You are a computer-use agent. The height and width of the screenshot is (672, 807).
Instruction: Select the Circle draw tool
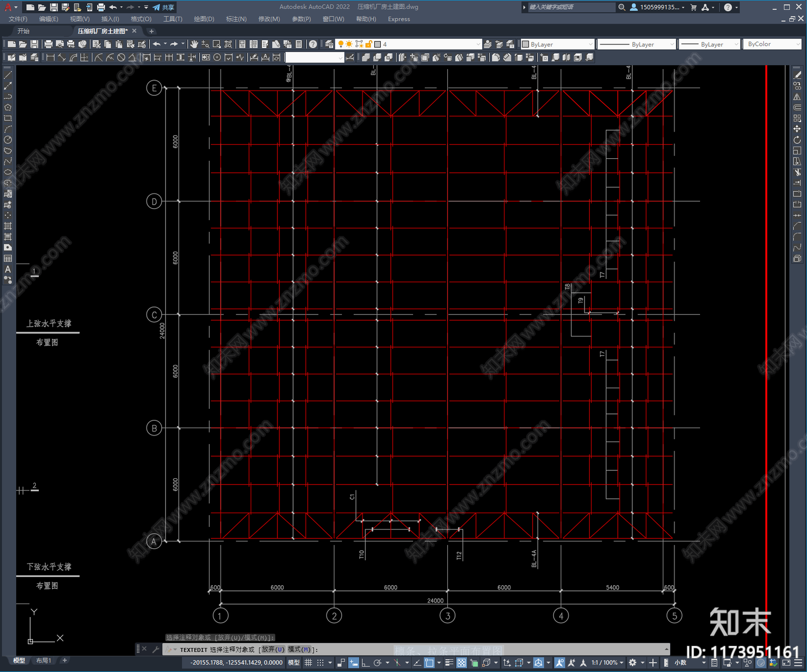click(8, 140)
